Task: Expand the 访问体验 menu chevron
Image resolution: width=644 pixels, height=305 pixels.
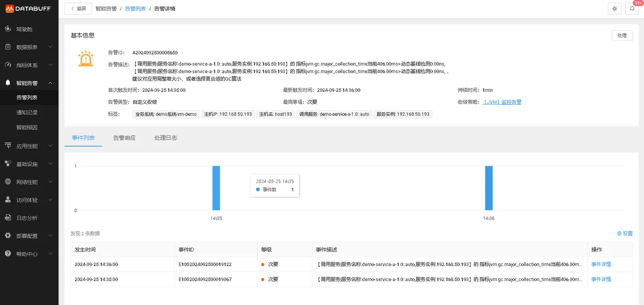Action: 50,200
